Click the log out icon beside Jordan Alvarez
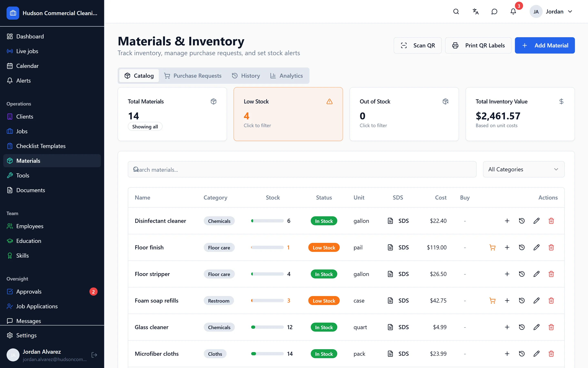 (94, 355)
